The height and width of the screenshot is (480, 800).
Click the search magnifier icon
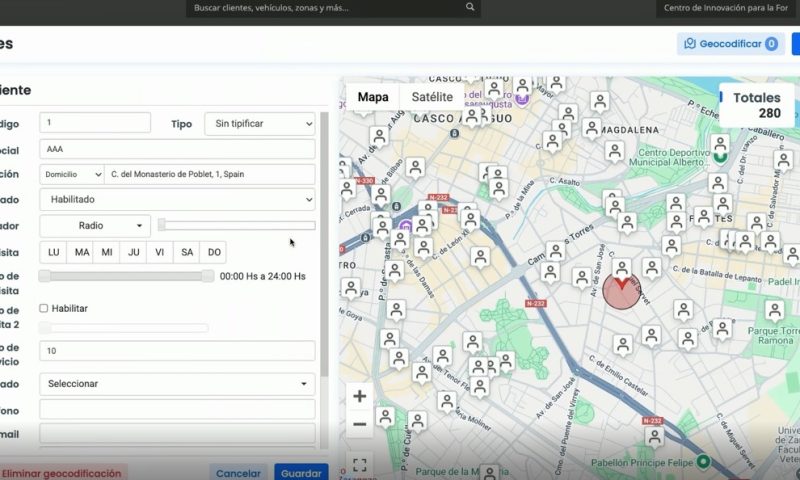[x=470, y=7]
